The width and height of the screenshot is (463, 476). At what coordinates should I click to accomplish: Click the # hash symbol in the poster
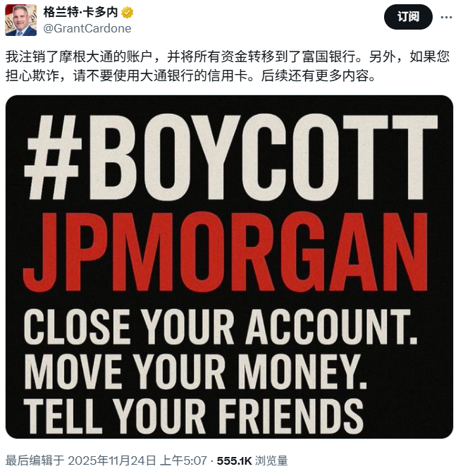click(x=54, y=157)
